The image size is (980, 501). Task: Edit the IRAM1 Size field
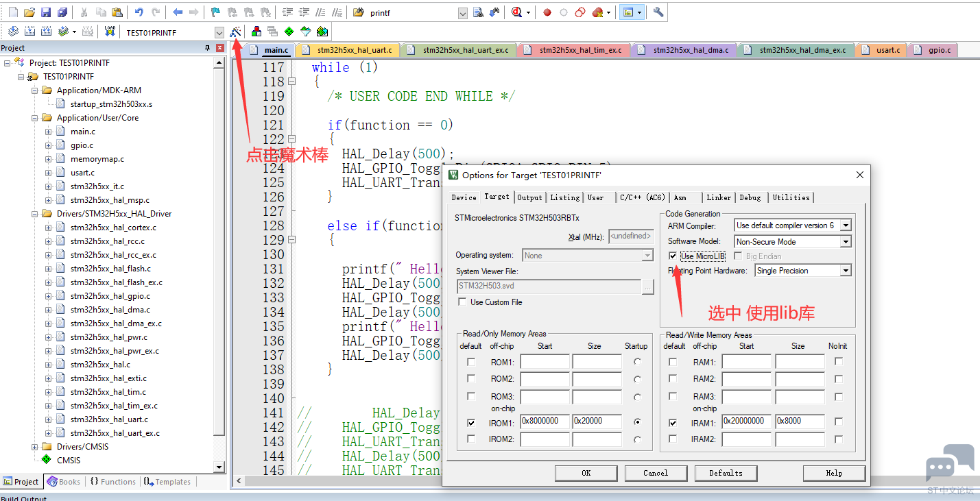click(x=800, y=421)
